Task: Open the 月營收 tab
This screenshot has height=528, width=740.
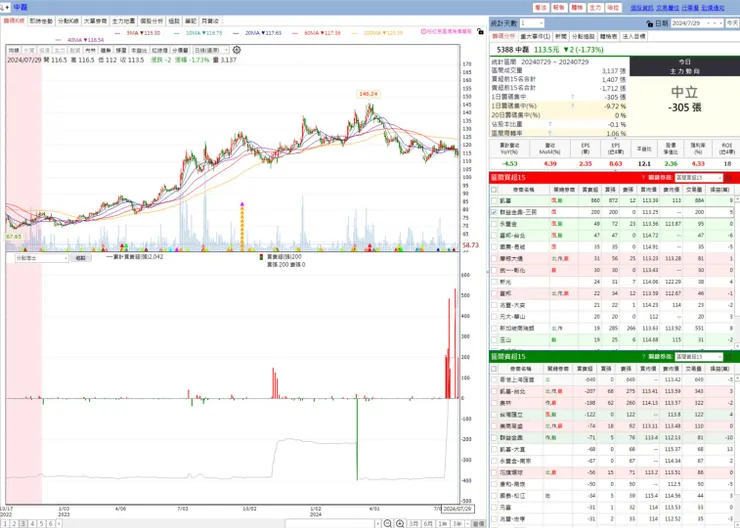Action: pos(210,21)
